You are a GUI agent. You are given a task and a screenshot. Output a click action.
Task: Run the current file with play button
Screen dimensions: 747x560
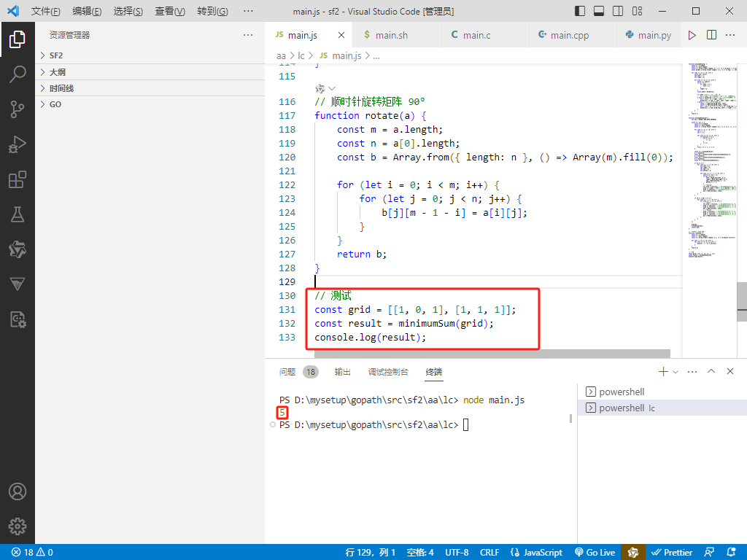(x=692, y=35)
